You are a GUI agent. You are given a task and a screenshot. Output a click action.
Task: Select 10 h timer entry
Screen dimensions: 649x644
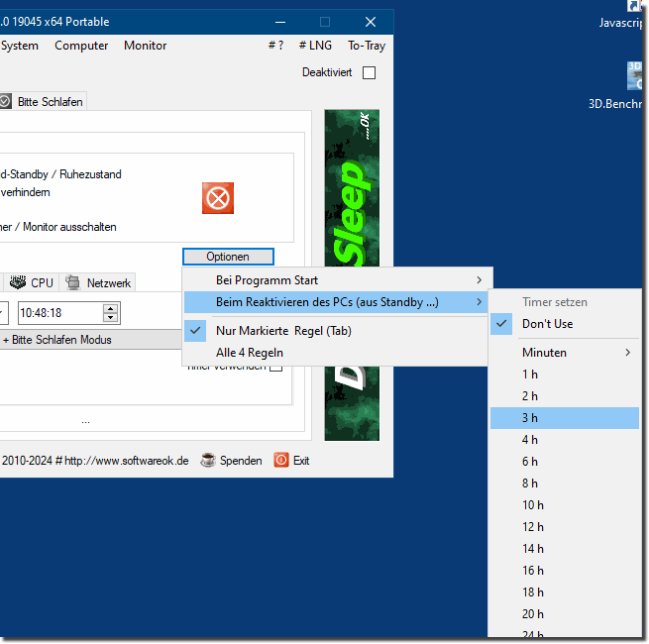(565, 505)
